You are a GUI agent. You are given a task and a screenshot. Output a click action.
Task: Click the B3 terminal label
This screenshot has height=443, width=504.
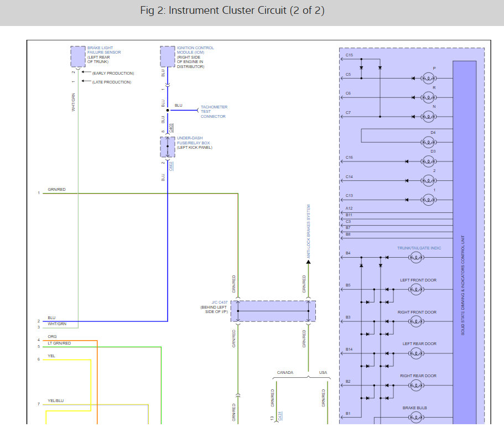pyautogui.click(x=348, y=317)
